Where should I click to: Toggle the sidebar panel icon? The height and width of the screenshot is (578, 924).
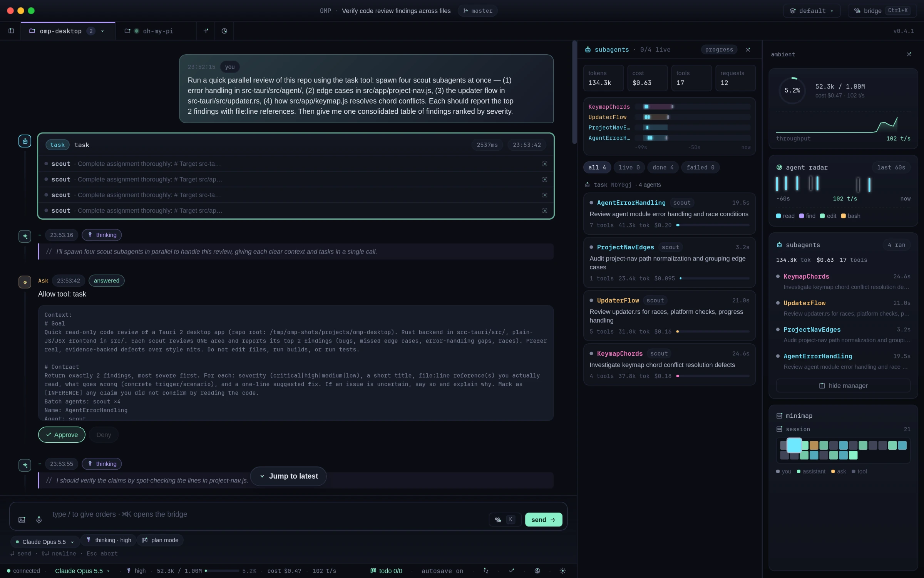[11, 31]
